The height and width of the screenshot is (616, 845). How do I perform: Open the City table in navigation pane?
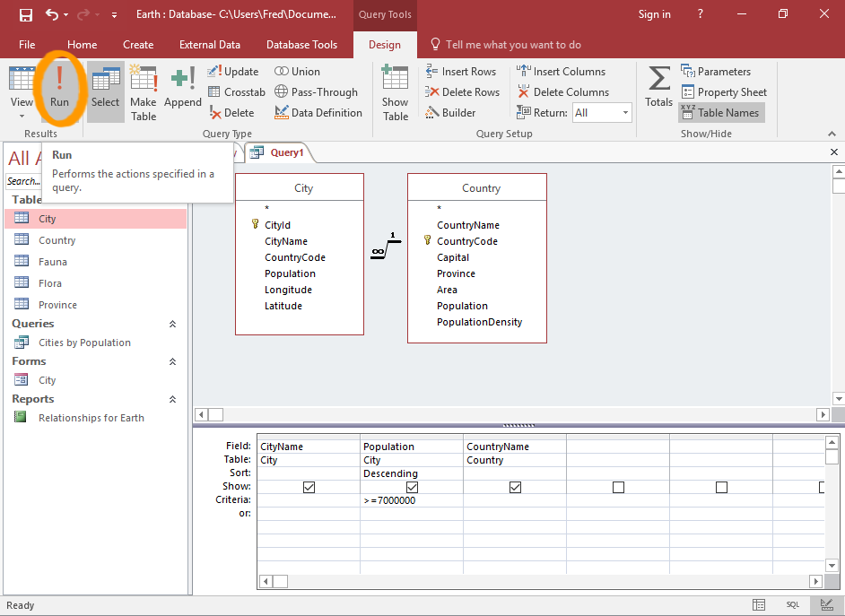(x=96, y=219)
